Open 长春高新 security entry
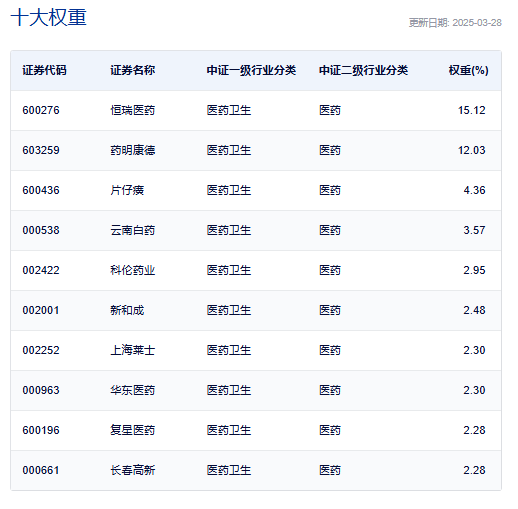The image size is (518, 509). point(133,470)
